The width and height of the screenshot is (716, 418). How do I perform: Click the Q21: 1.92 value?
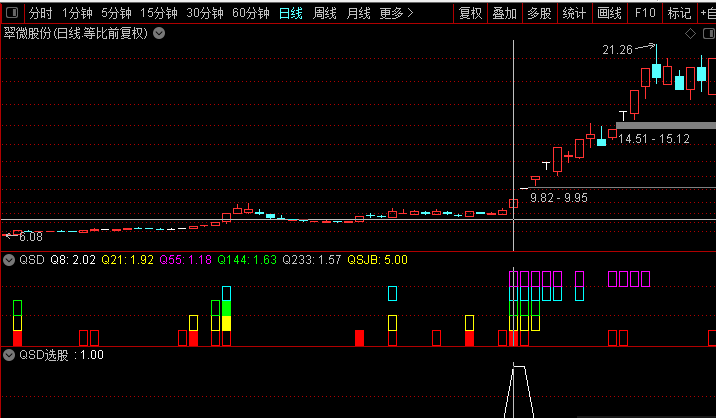tap(127, 260)
